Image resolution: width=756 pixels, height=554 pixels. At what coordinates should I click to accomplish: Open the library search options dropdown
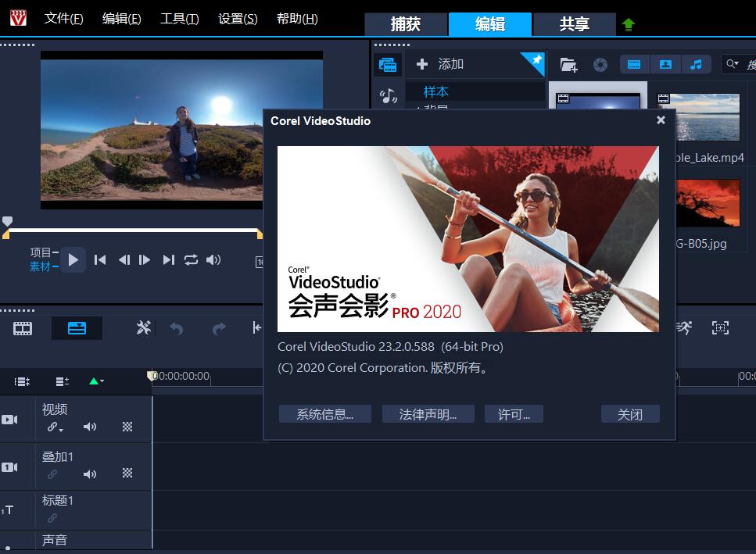pos(733,63)
